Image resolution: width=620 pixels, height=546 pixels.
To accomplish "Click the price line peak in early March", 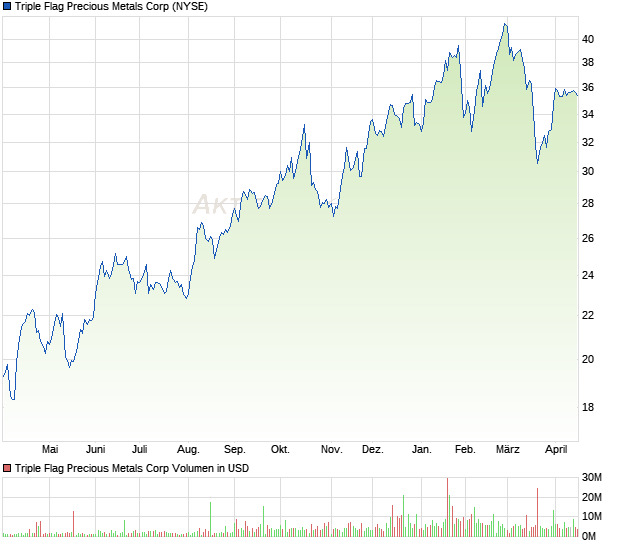I will click(x=505, y=25).
